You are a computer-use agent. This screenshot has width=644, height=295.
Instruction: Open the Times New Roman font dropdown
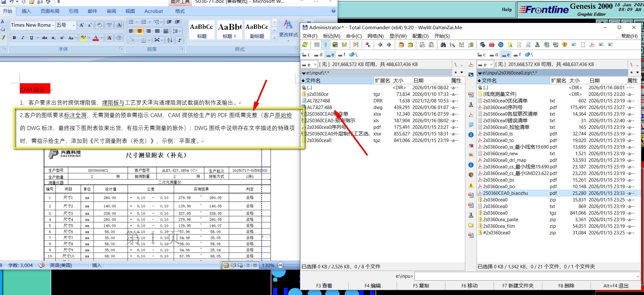pos(53,25)
